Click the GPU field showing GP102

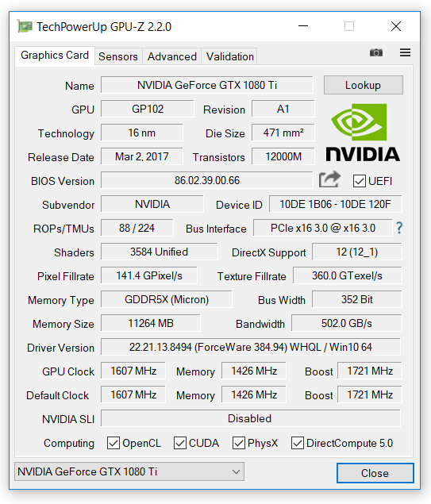(x=148, y=109)
